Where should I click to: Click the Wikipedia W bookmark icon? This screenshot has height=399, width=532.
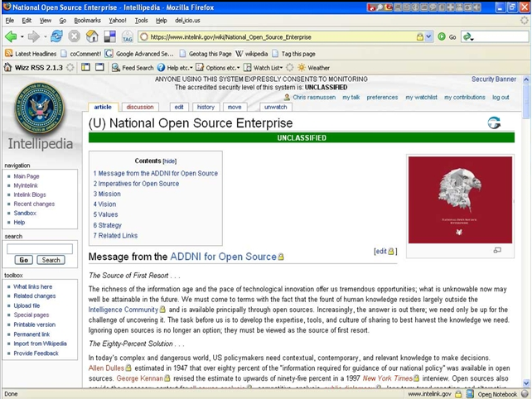(239, 54)
